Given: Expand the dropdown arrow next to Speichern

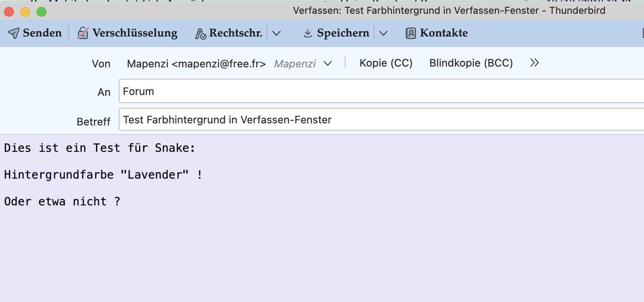Looking at the screenshot, I should coord(383,33).
